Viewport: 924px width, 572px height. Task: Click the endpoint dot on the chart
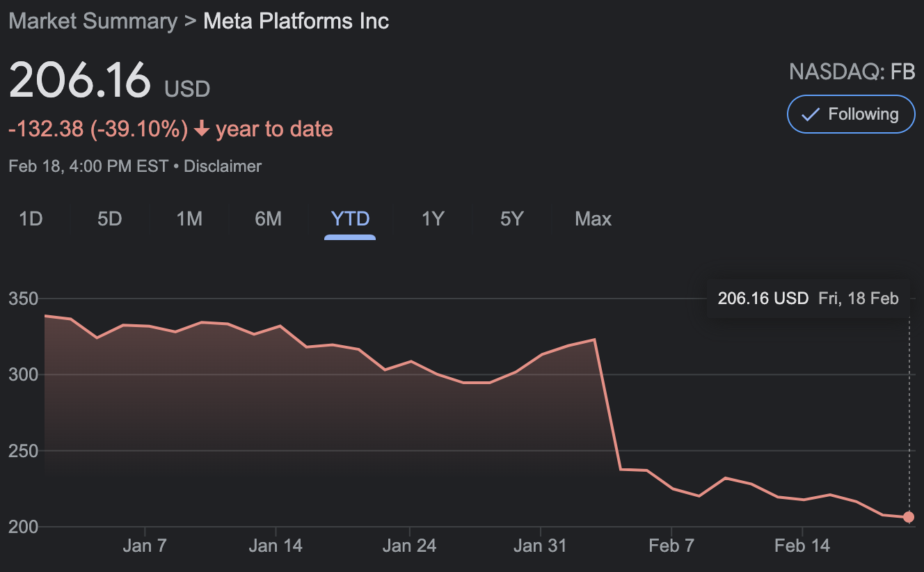click(x=909, y=517)
